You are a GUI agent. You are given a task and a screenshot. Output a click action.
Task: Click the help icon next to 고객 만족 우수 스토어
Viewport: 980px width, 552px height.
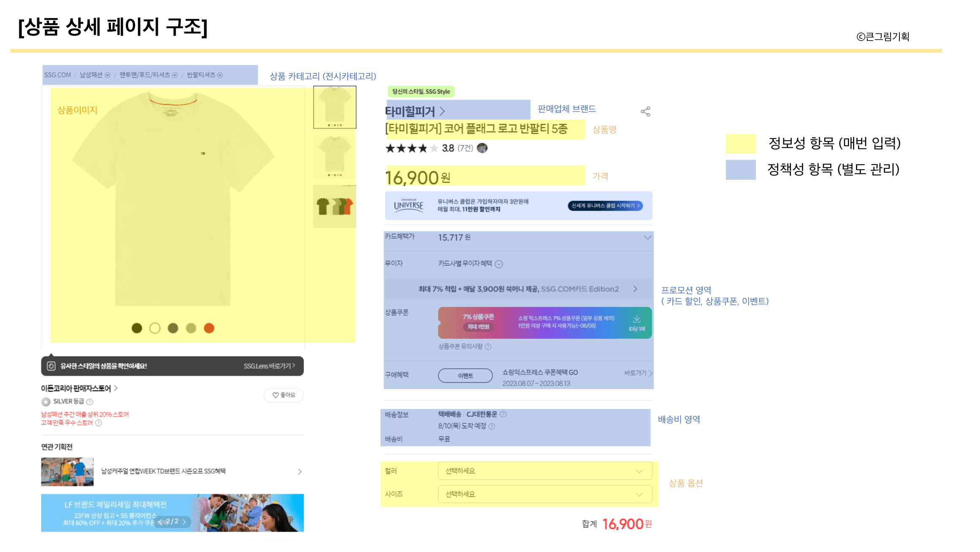98,423
